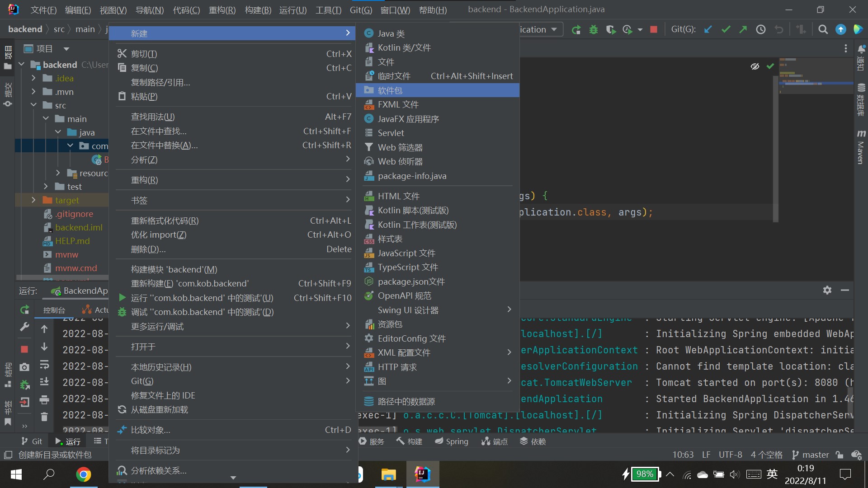The width and height of the screenshot is (868, 488).
Task: Open the Database tool window on right sidebar
Action: coord(861,99)
